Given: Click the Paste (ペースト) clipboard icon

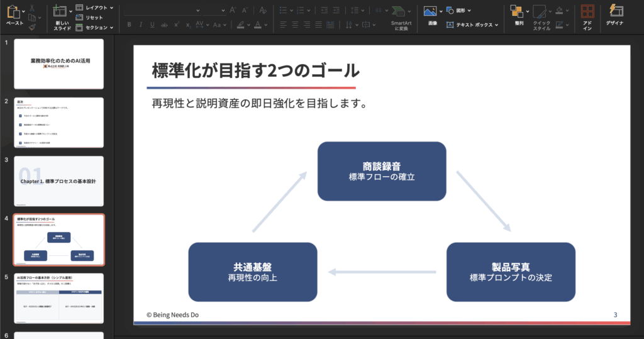Looking at the screenshot, I should coord(13,11).
